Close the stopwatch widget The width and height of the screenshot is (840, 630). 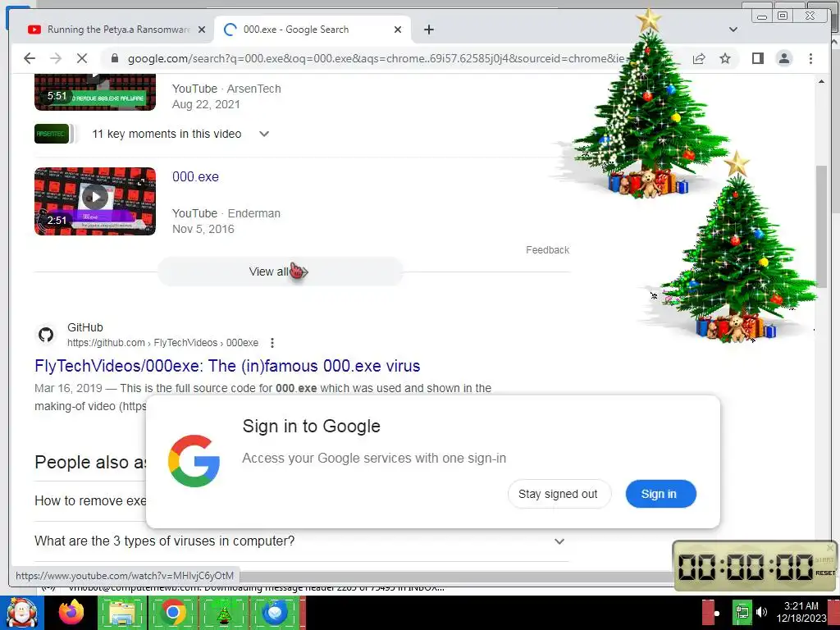tap(830, 547)
